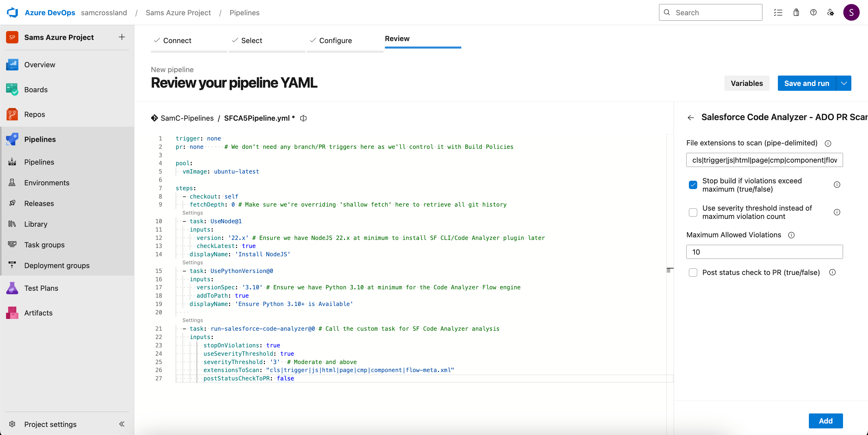Click the severityThreshold line in editor
The image size is (868, 435).
[x=280, y=362]
